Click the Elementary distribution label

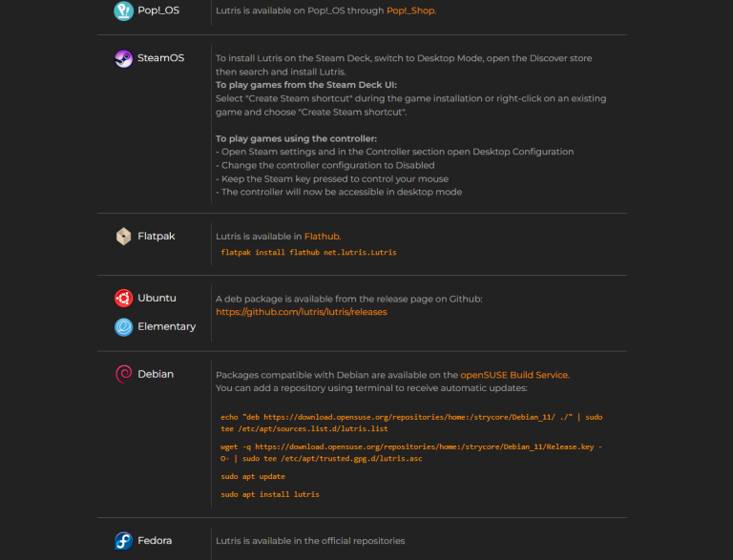coord(166,326)
